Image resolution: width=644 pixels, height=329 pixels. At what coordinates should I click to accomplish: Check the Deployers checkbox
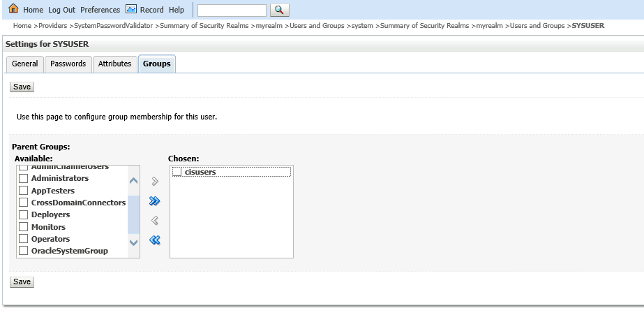pos(24,214)
